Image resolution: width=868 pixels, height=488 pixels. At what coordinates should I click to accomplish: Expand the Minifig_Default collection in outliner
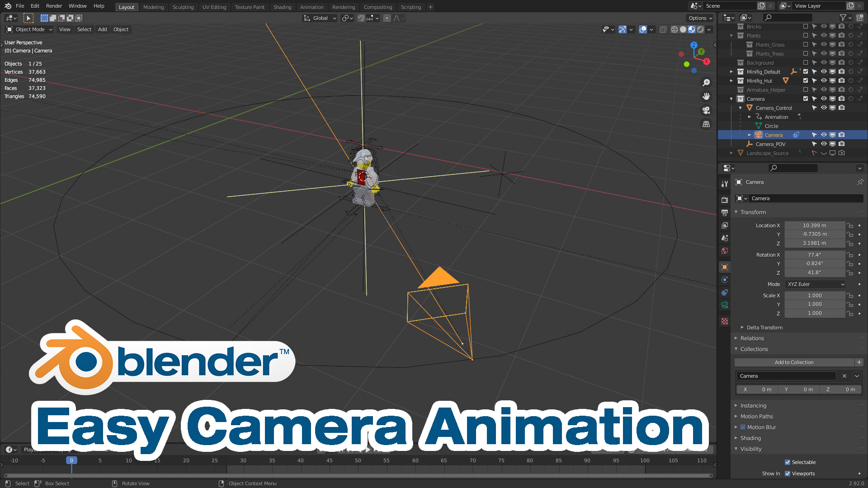pos(731,71)
